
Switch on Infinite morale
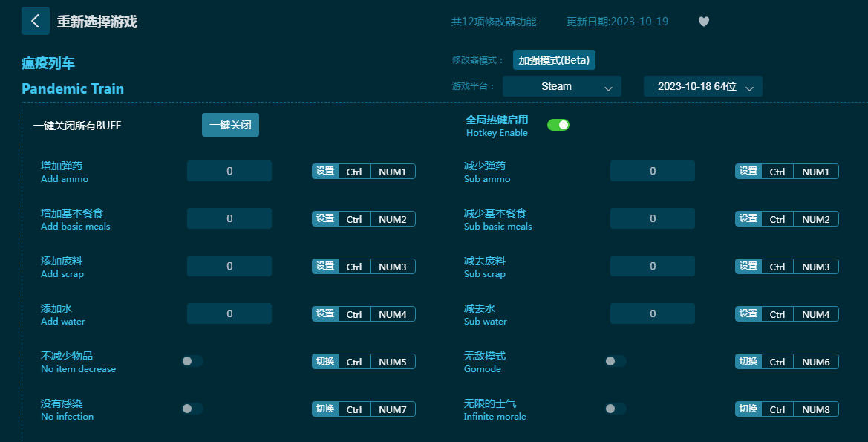pos(616,409)
